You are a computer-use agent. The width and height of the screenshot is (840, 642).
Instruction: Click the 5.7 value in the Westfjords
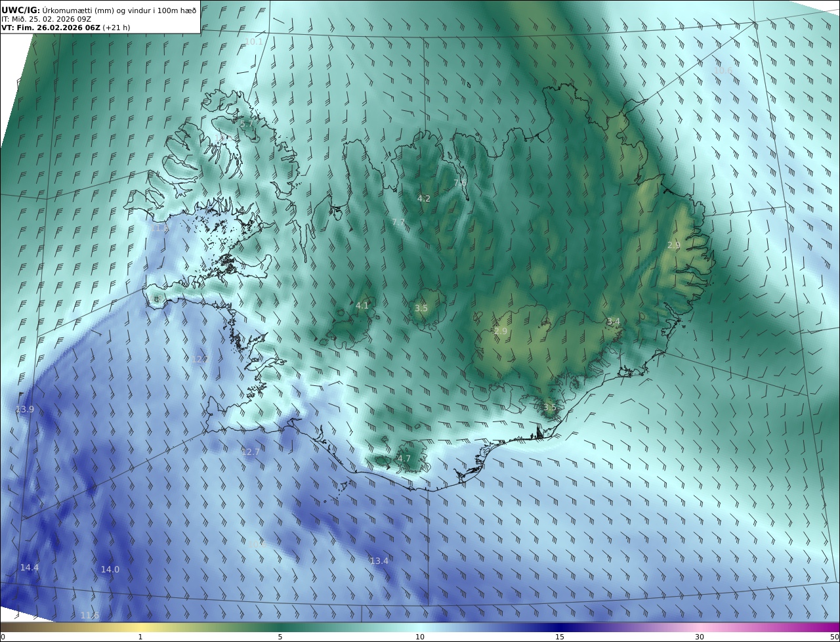point(246,123)
